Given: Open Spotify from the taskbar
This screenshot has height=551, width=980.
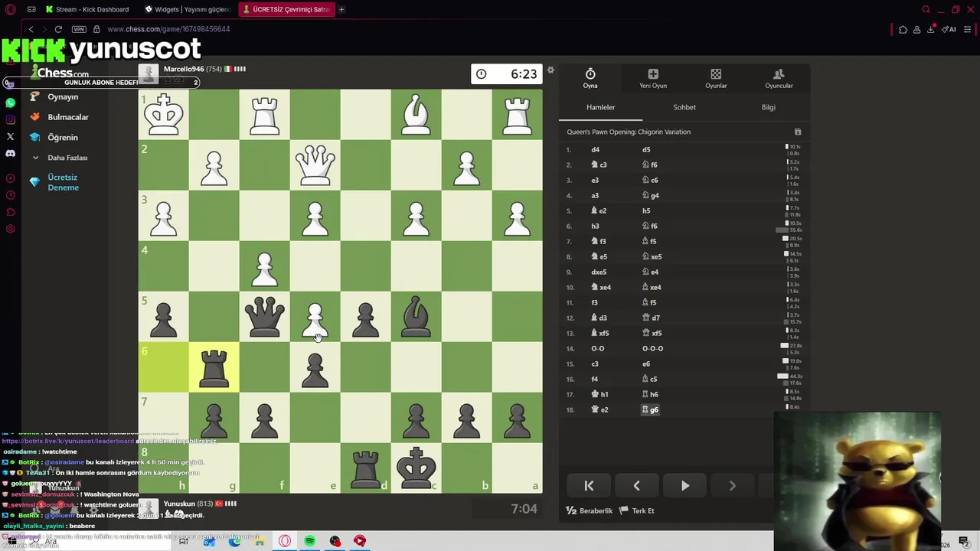Looking at the screenshot, I should point(309,541).
